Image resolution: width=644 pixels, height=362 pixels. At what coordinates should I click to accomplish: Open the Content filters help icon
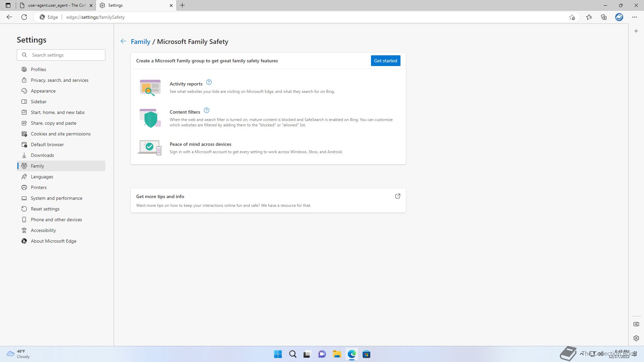(207, 111)
